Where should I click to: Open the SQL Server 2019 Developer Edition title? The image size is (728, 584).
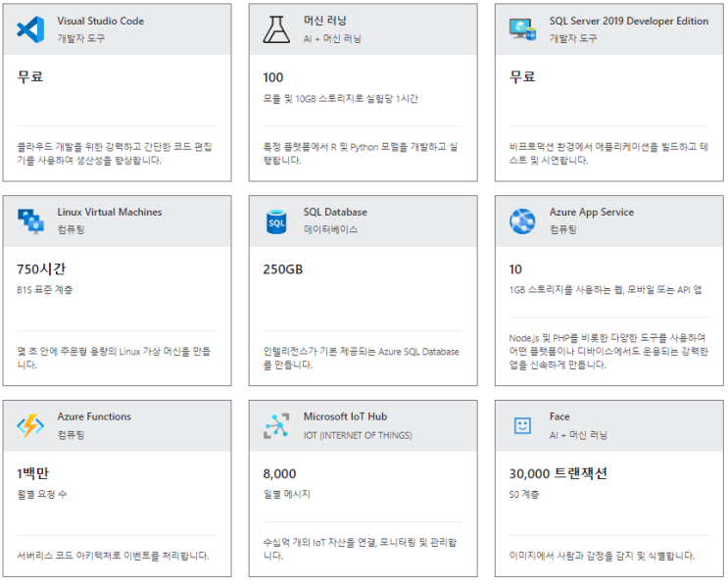click(629, 21)
